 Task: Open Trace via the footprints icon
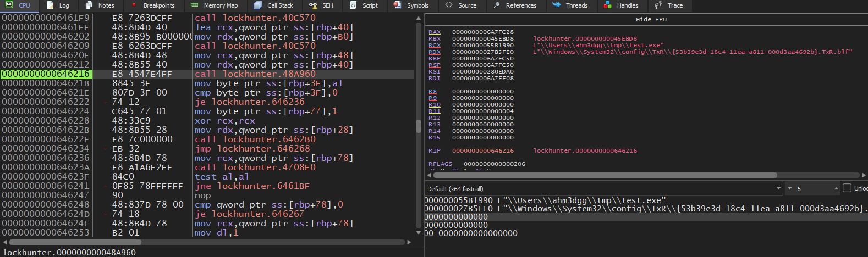coord(658,5)
